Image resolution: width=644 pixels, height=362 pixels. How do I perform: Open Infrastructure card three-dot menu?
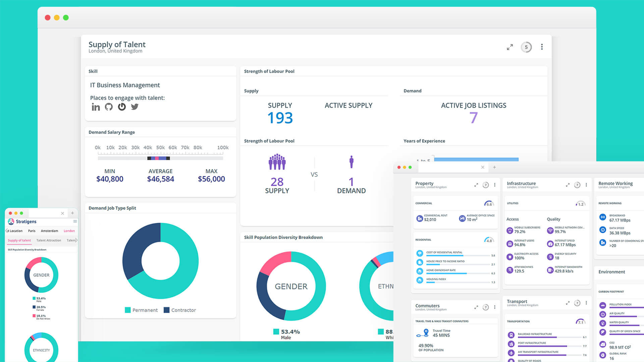click(x=586, y=185)
